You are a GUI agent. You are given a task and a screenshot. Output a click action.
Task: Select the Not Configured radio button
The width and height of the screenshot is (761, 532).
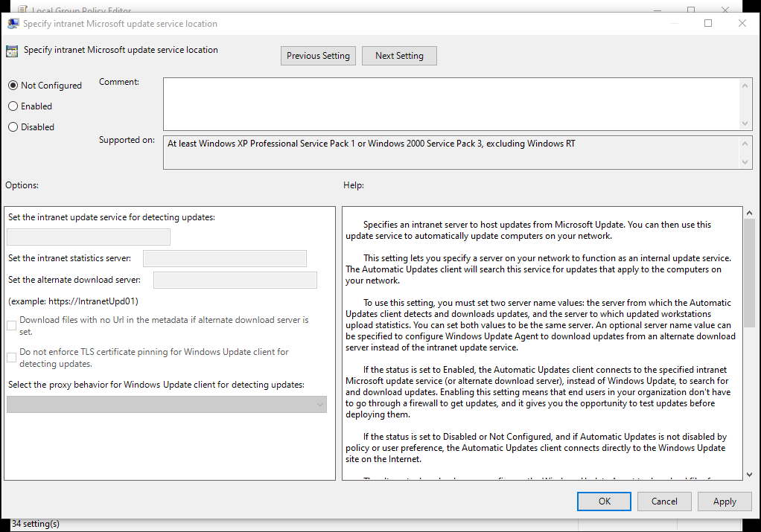[x=13, y=86]
